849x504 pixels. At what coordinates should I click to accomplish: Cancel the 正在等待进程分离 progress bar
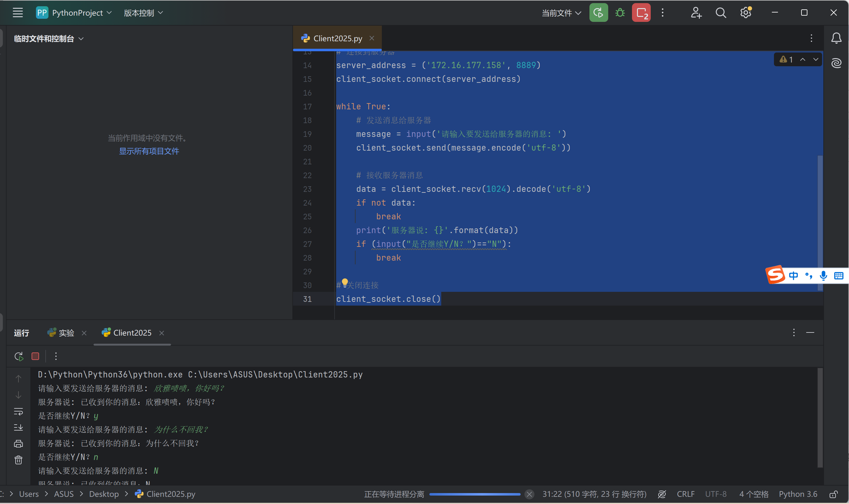pyautogui.click(x=529, y=494)
